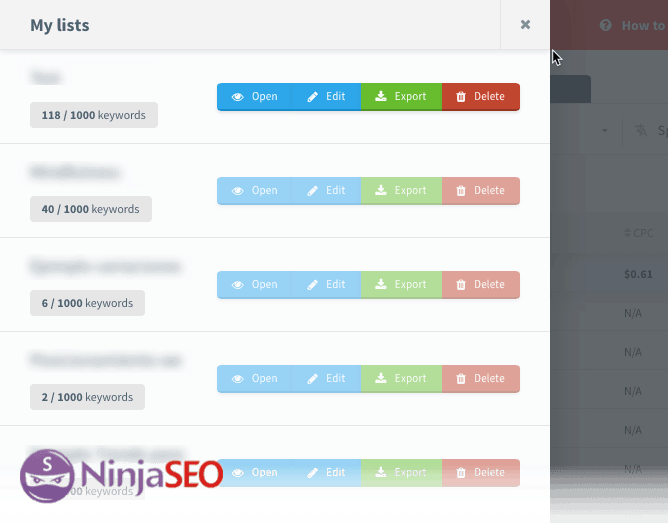Expand the dropdown arrow in background toolbar
This screenshot has width=668, height=523.
pyautogui.click(x=605, y=130)
